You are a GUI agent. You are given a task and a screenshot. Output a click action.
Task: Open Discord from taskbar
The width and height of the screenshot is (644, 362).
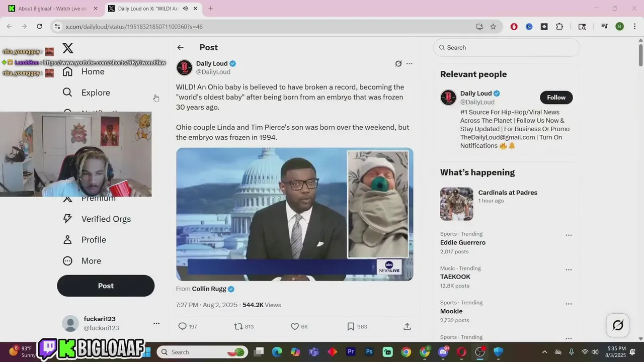click(443, 352)
